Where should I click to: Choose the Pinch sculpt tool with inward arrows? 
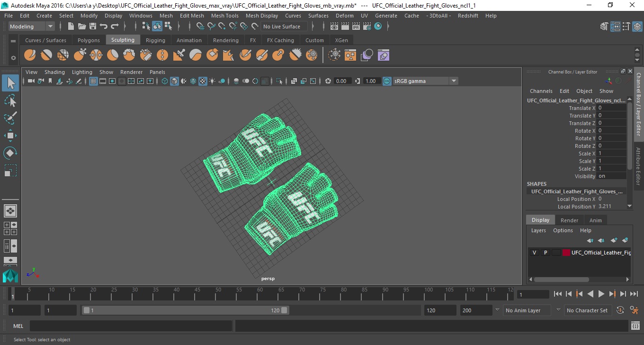pyautogui.click(x=96, y=55)
